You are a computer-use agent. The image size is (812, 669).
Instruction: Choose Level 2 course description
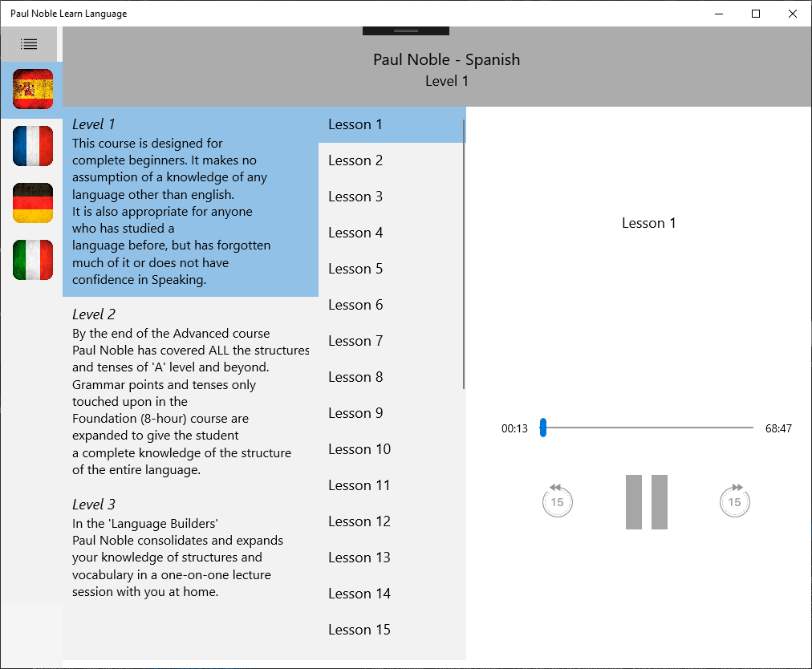pos(191,392)
